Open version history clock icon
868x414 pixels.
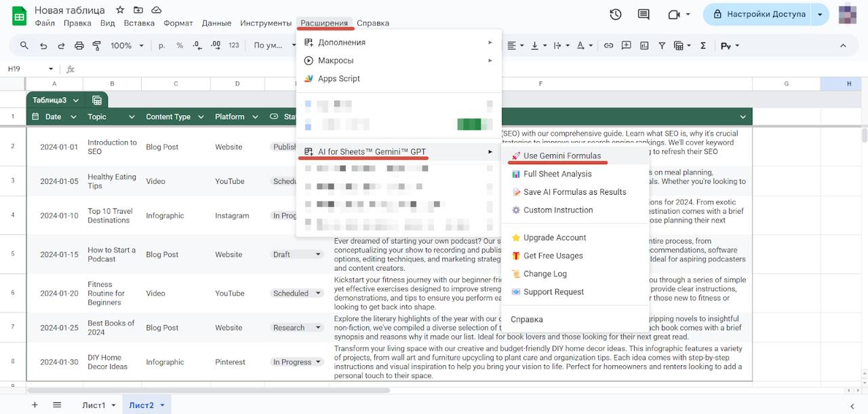pos(616,14)
